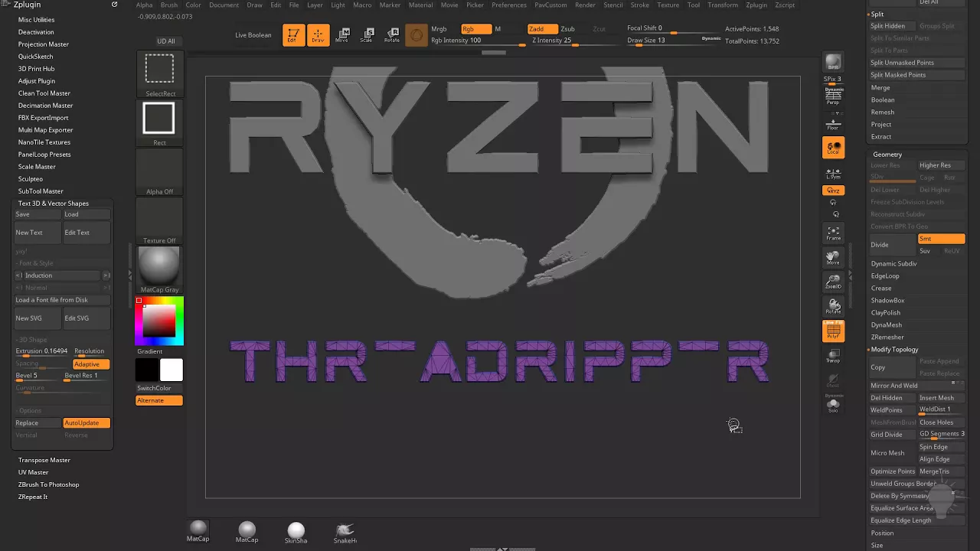Toggle Dynamic Persp view icon
Viewport: 980px width, 551px height.
833,95
